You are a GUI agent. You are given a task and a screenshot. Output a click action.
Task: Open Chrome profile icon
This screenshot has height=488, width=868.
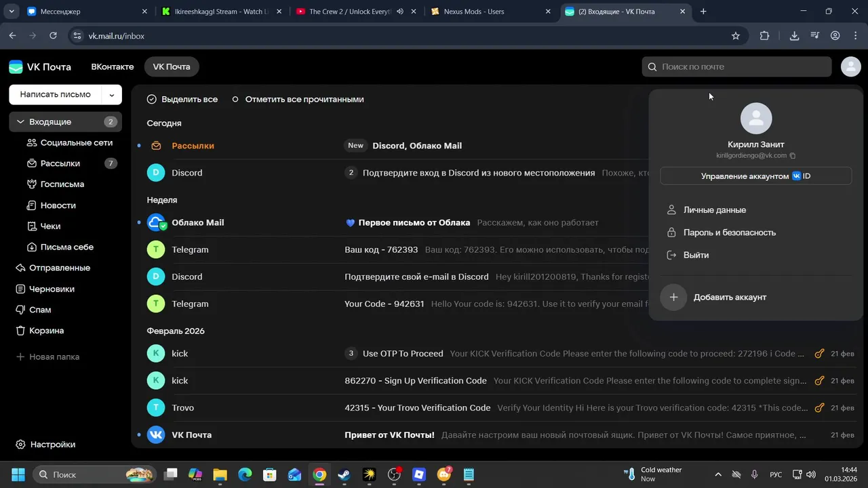(x=835, y=36)
